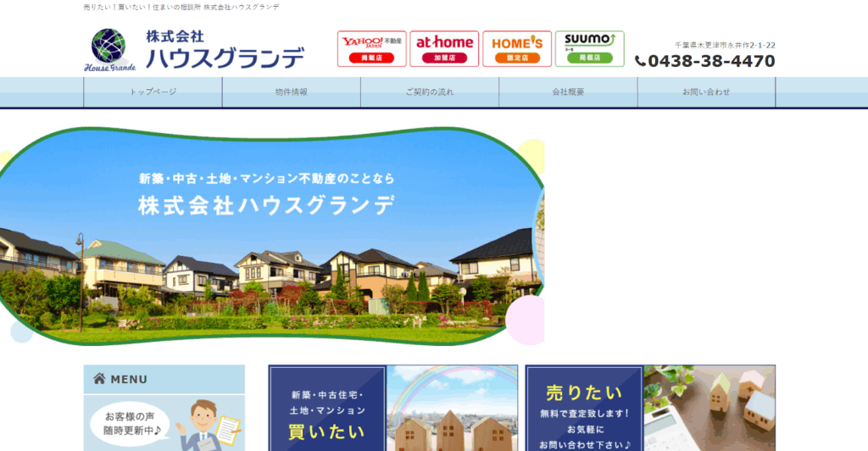Image resolution: width=868 pixels, height=451 pixels.
Task: Go to トップページ in the navigation bar
Action: click(153, 92)
